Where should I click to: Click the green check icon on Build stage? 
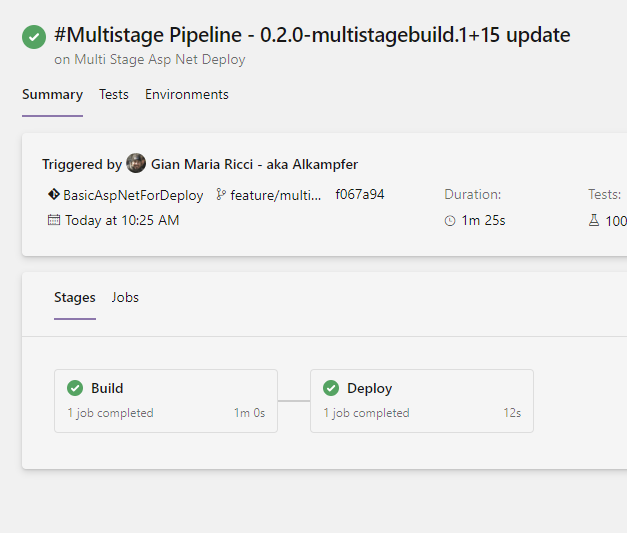(x=75, y=388)
